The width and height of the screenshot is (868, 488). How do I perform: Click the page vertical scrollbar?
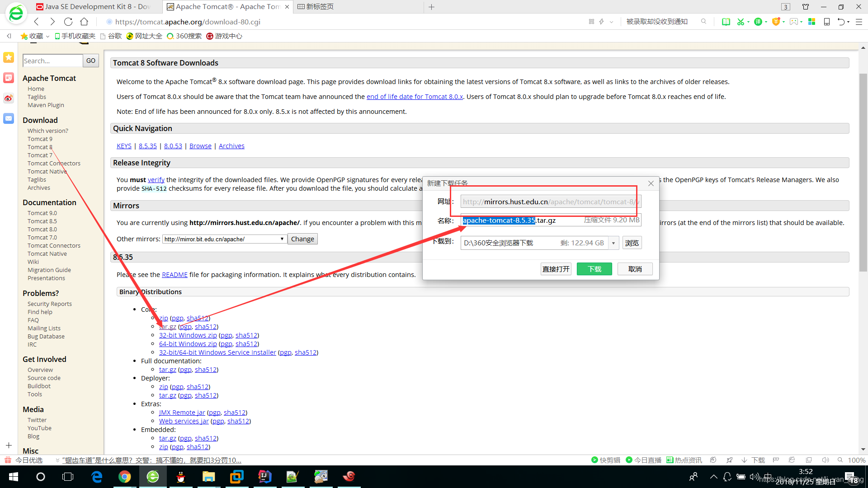(863, 172)
